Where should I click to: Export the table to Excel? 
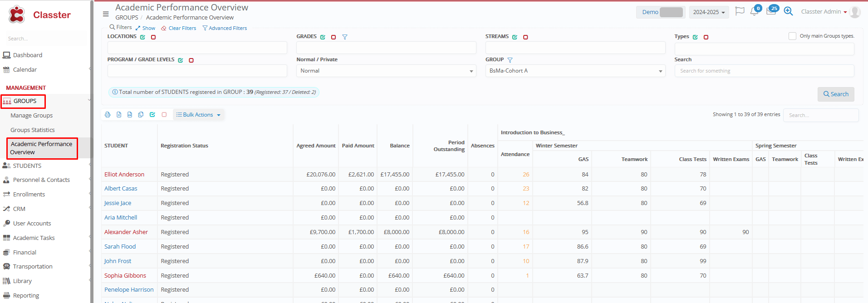[x=119, y=115]
